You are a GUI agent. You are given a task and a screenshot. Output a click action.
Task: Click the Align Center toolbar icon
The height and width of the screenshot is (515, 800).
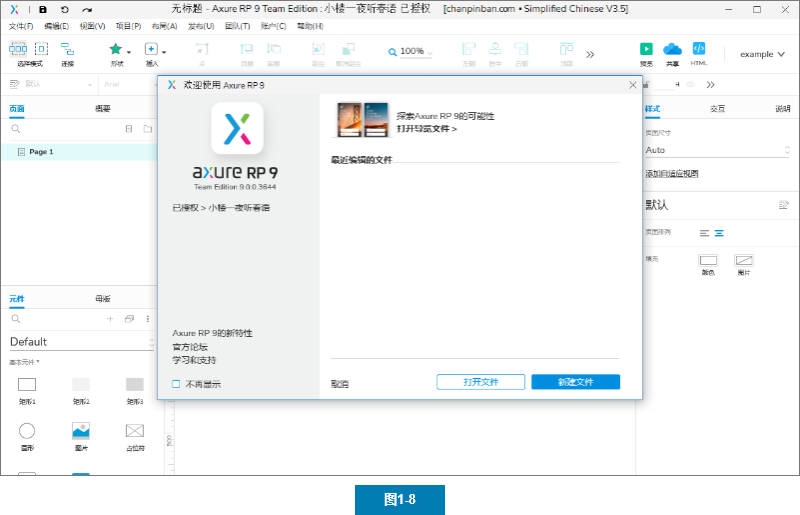coord(495,49)
